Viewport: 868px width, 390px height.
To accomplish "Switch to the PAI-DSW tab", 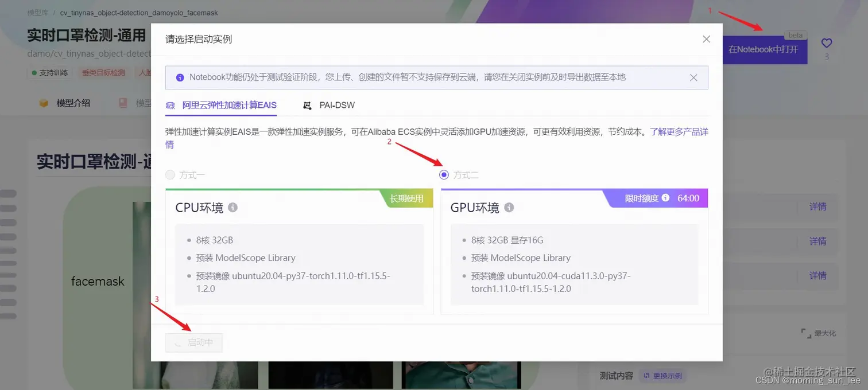I will (x=329, y=105).
